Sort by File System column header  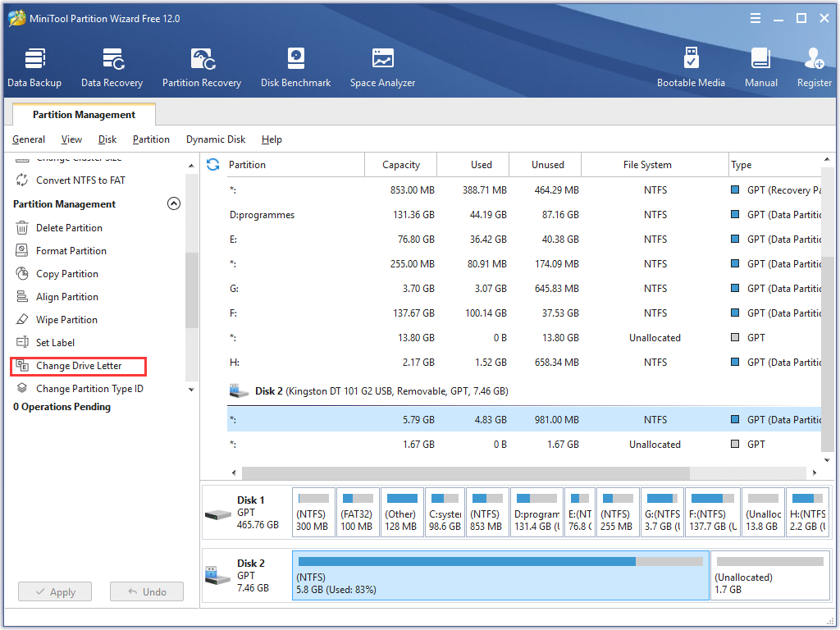655,164
